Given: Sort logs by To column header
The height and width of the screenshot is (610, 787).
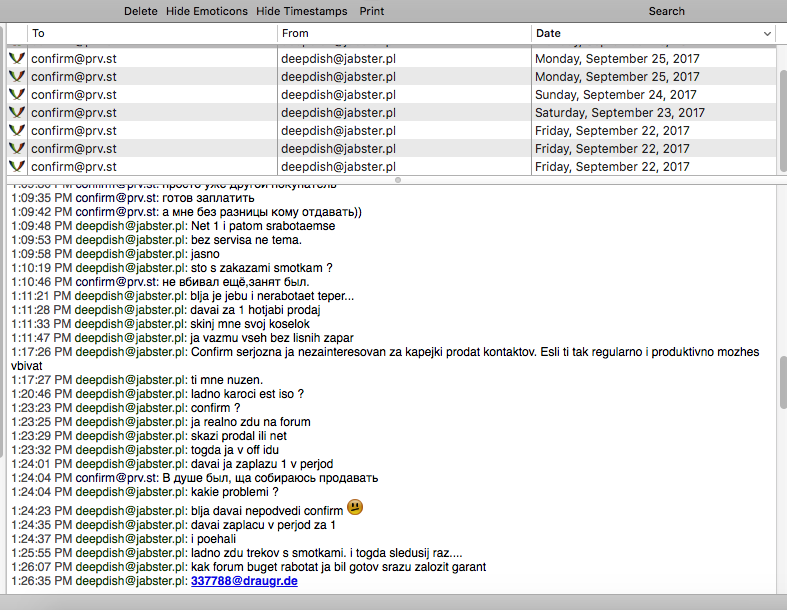Looking at the screenshot, I should tap(152, 34).
